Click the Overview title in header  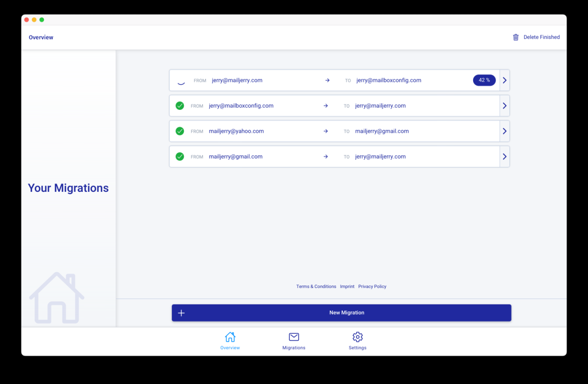point(41,37)
